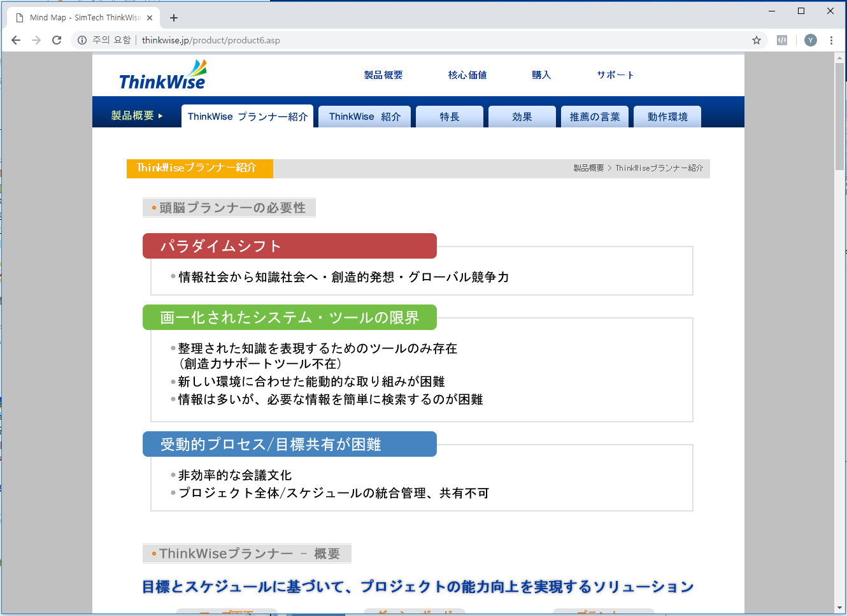Click the browser forward arrow
Viewport: 847px width, 616px height.
point(36,40)
